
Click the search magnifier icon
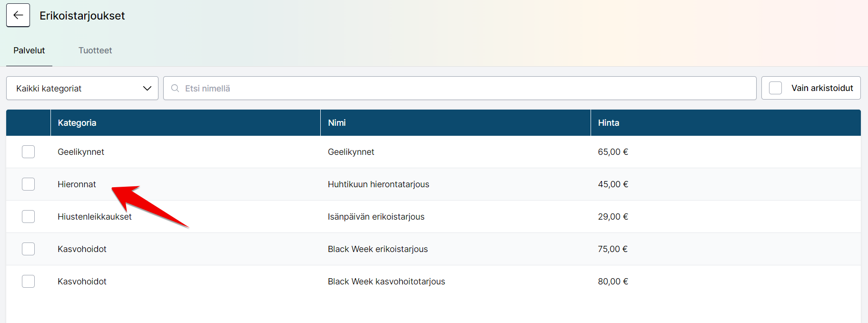pyautogui.click(x=175, y=88)
